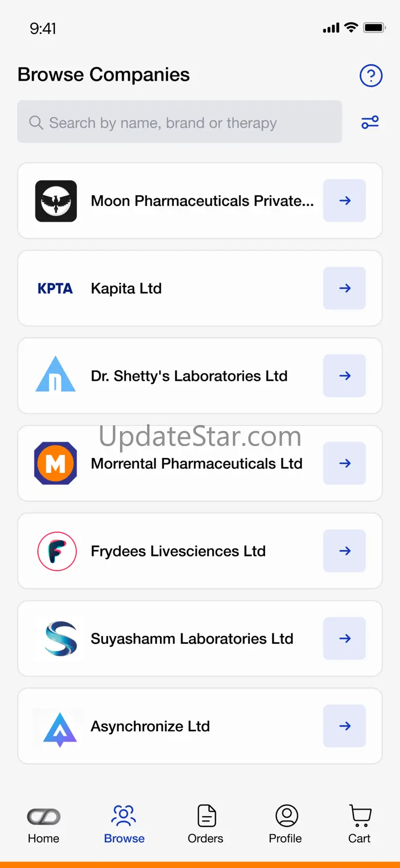The image size is (400, 868).
Task: Click the Dr. Shetty's Laboratories logo
Action: tap(55, 374)
